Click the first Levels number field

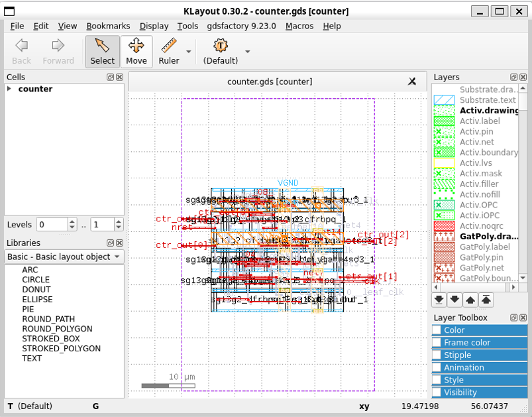[x=52, y=225]
